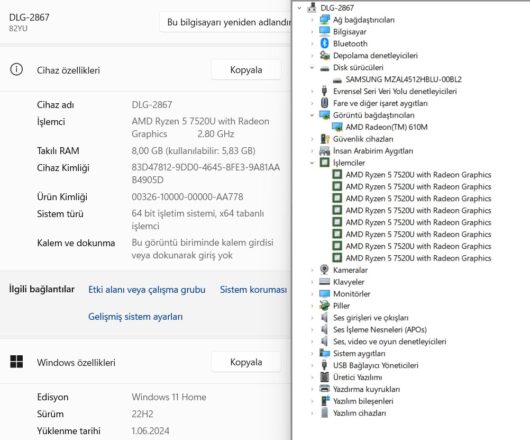Click the SAMSUNG disk drive icon
Screen dimensions: 530x440
[337, 80]
